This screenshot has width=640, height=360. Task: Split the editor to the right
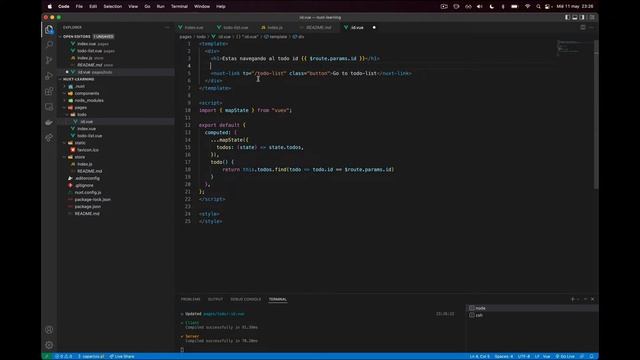pyautogui.click(x=583, y=27)
